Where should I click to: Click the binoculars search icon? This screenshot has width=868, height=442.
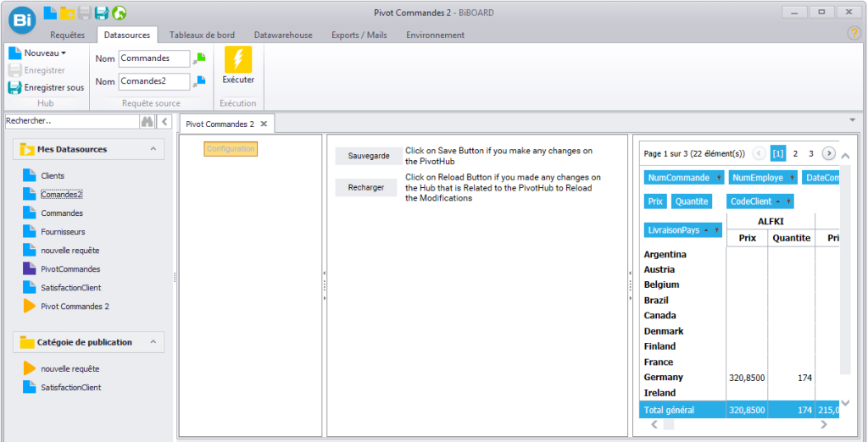[x=147, y=122]
